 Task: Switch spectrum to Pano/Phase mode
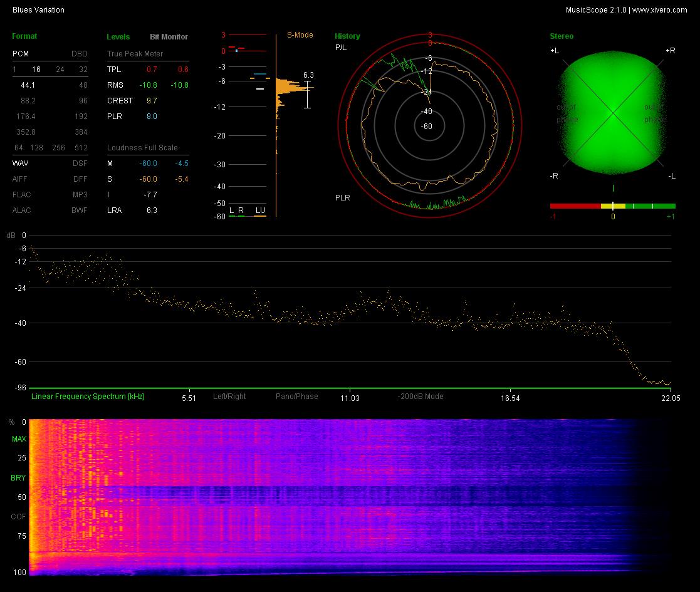(x=297, y=396)
